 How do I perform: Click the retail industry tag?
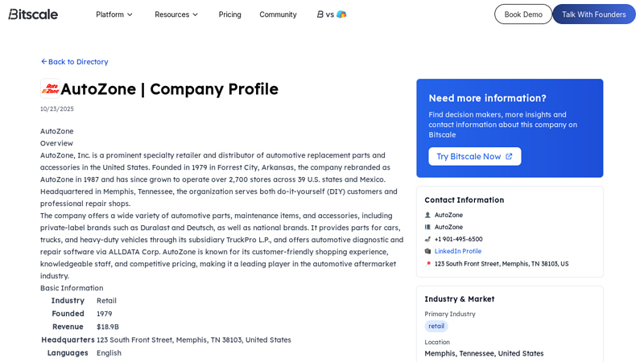pos(436,326)
